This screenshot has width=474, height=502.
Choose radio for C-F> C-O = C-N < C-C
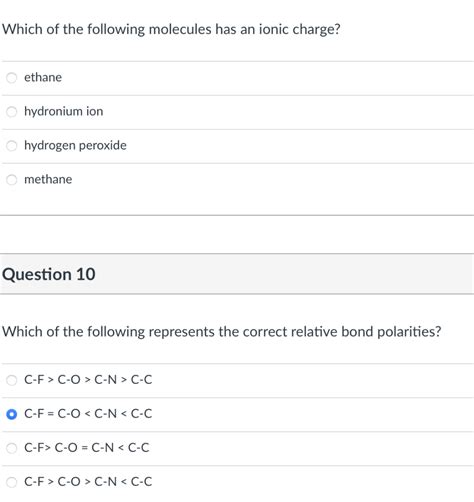point(12,448)
